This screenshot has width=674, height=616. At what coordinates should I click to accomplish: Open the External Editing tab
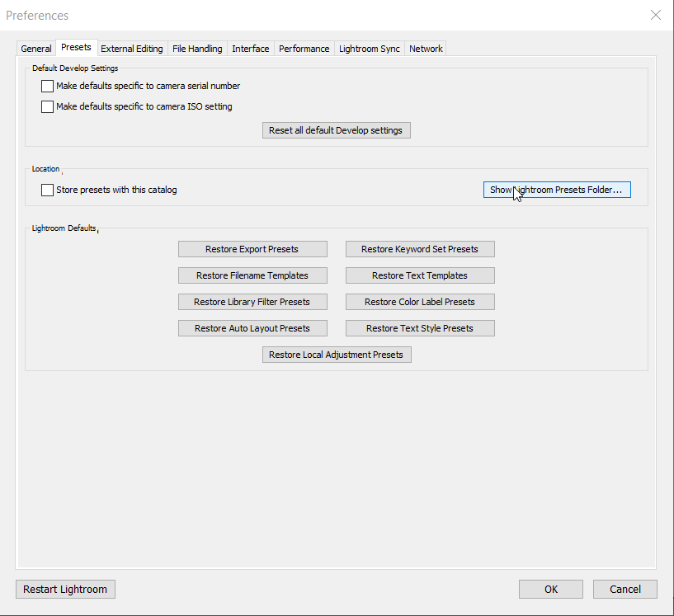(131, 48)
